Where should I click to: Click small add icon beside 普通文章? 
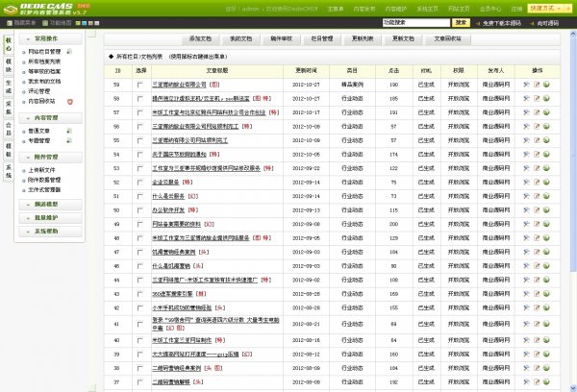69,131
